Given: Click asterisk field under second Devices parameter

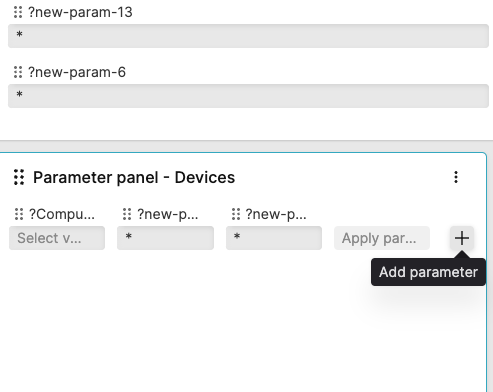Looking at the screenshot, I should point(165,238).
